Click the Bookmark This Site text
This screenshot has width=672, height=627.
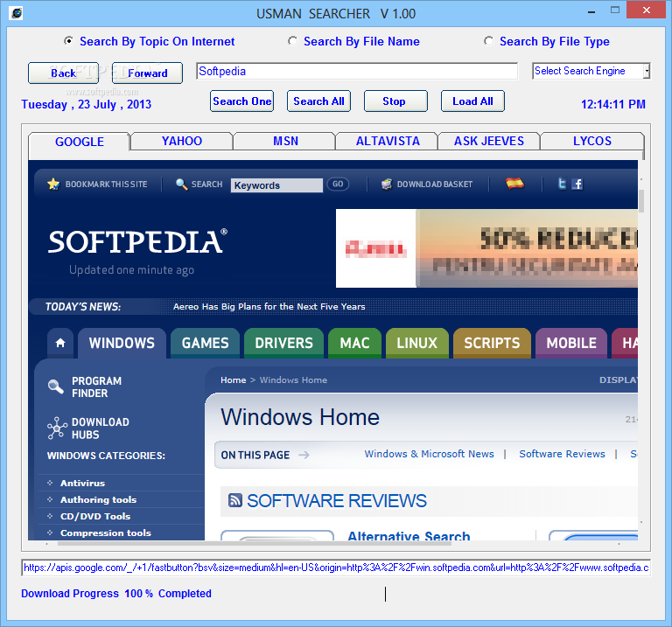tap(106, 185)
